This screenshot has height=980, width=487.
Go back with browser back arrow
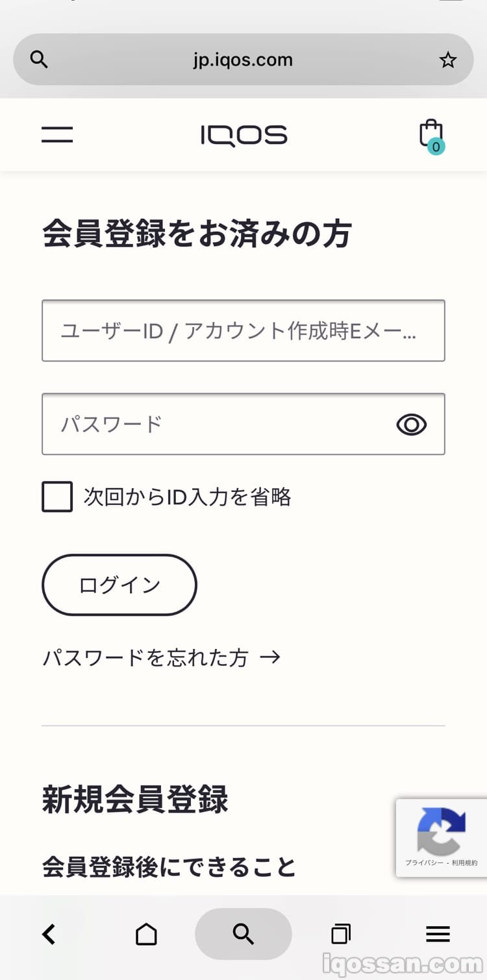pyautogui.click(x=49, y=934)
